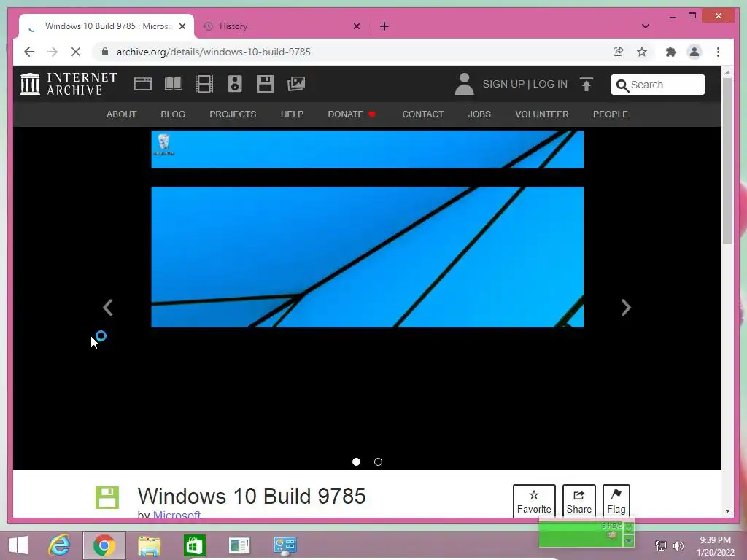
Task: Click the archive Search field
Action: pyautogui.click(x=658, y=85)
